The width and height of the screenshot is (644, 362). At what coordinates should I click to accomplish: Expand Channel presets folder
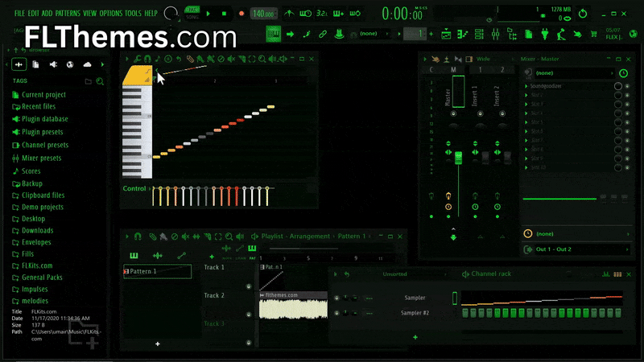click(x=45, y=146)
